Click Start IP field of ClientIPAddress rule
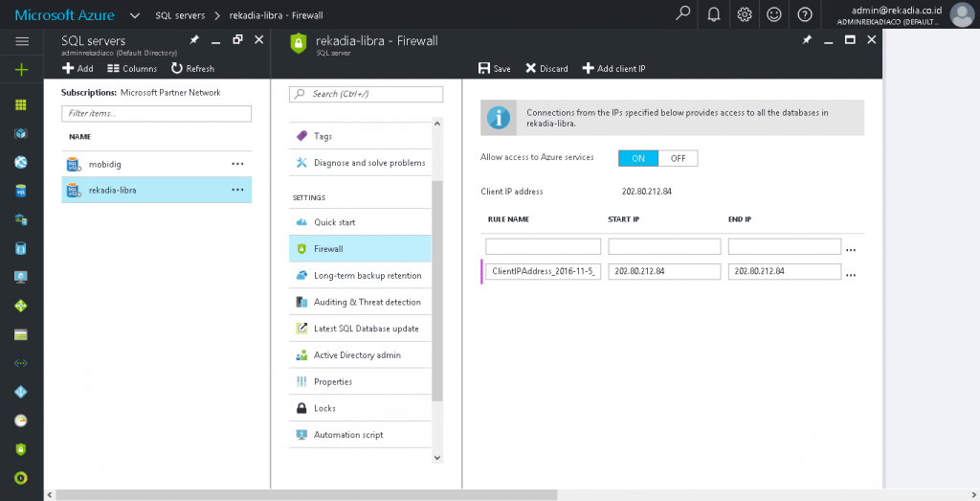Viewport: 980px width, 501px height. [664, 271]
